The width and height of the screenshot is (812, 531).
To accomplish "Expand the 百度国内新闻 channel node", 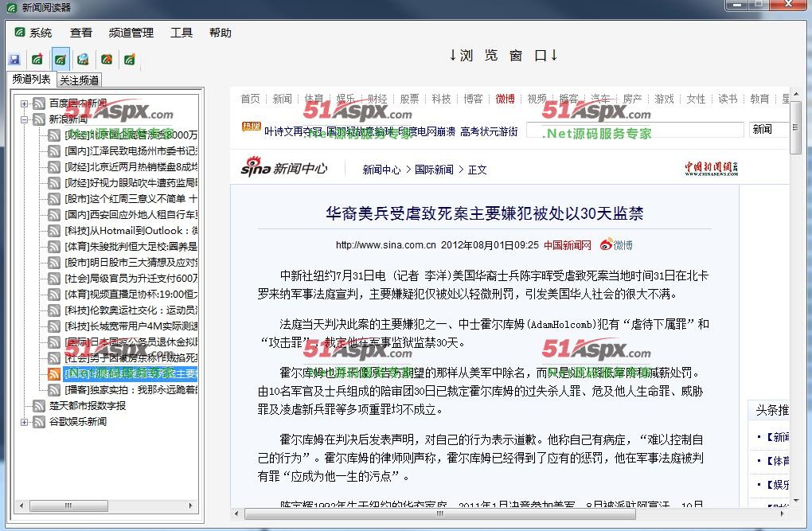I will coord(24,103).
